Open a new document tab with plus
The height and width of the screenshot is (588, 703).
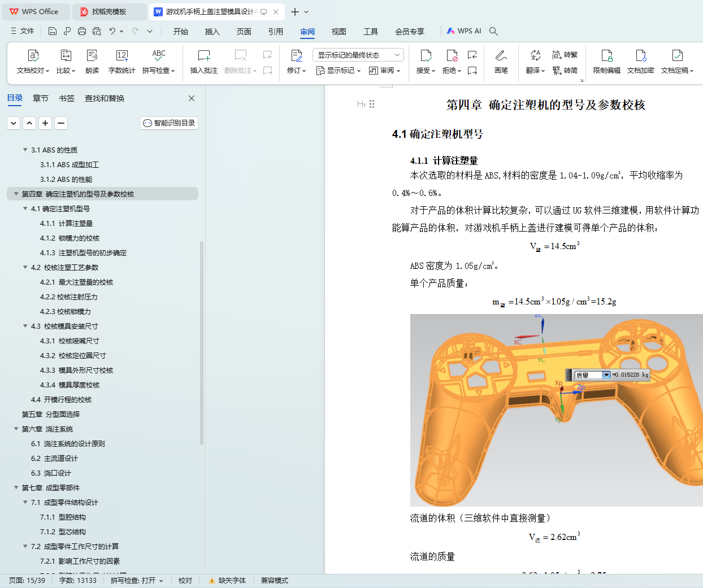pos(295,11)
